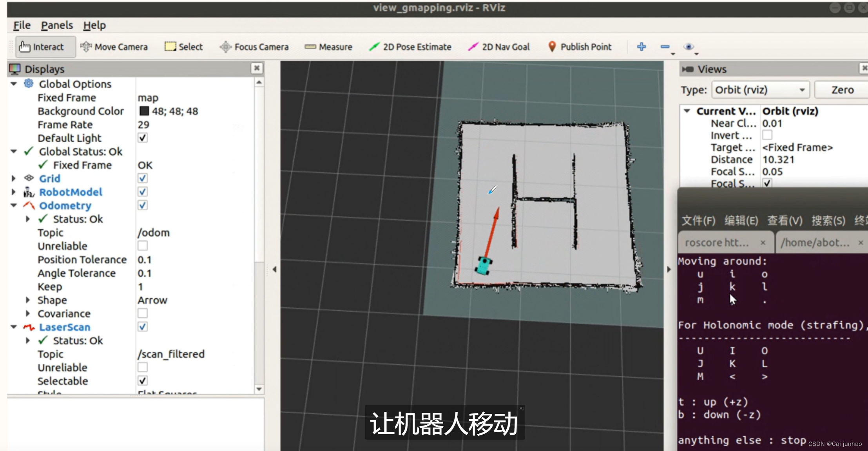Open the Panels menu
The width and height of the screenshot is (868, 451).
coord(57,25)
